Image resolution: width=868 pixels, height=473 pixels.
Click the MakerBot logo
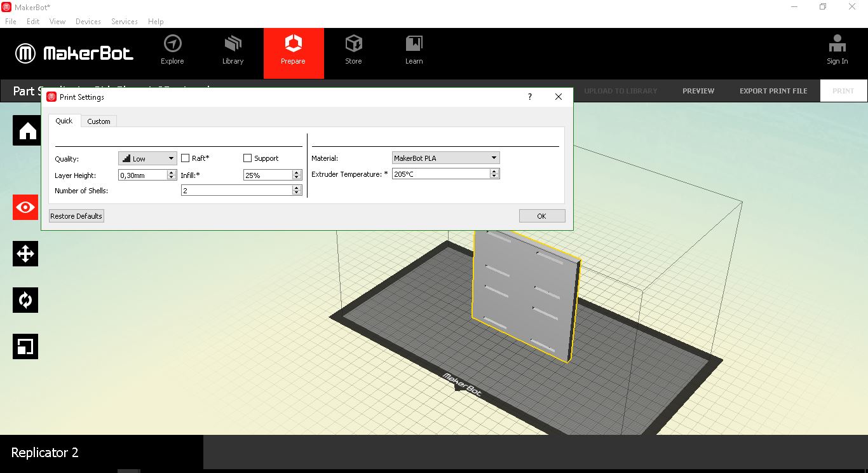(x=74, y=53)
